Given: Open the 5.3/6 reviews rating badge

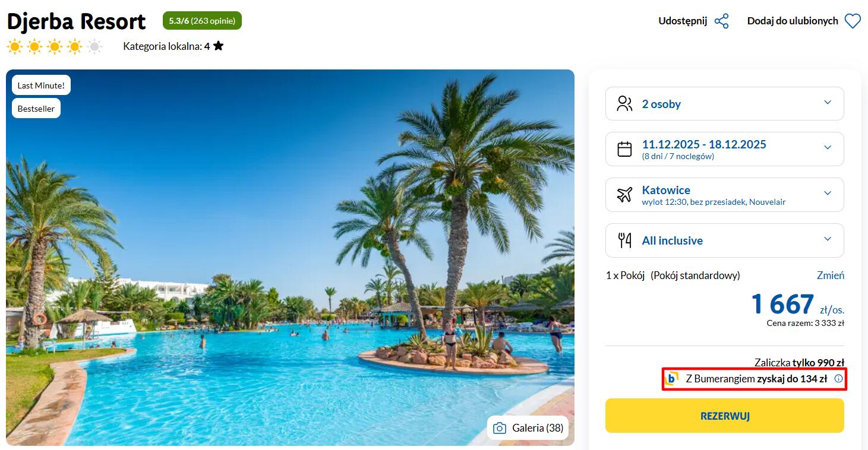Looking at the screenshot, I should (x=202, y=21).
